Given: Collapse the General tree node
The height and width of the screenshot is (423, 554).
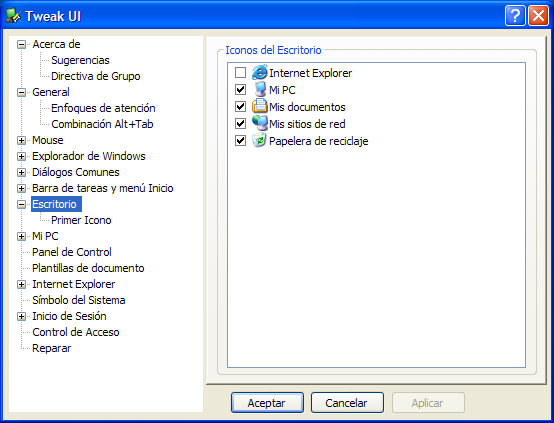Looking at the screenshot, I should [x=22, y=92].
